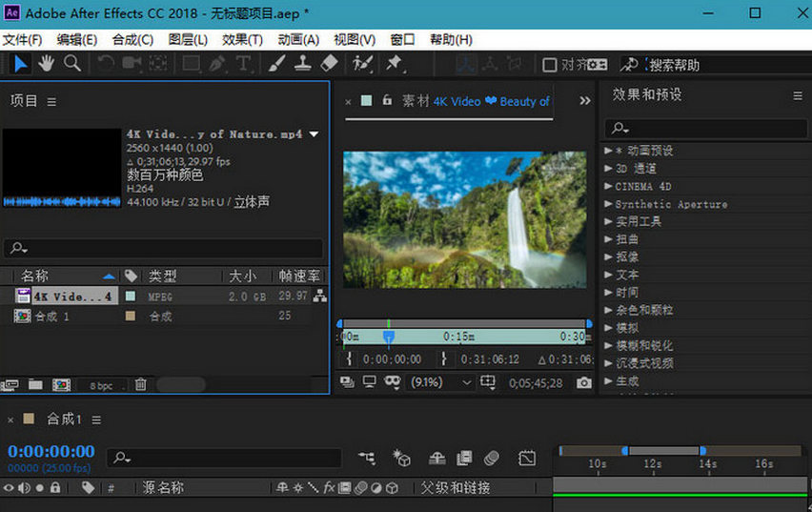The height and width of the screenshot is (512, 812).
Task: Expand the 扭曲 effects category
Action: [608, 239]
